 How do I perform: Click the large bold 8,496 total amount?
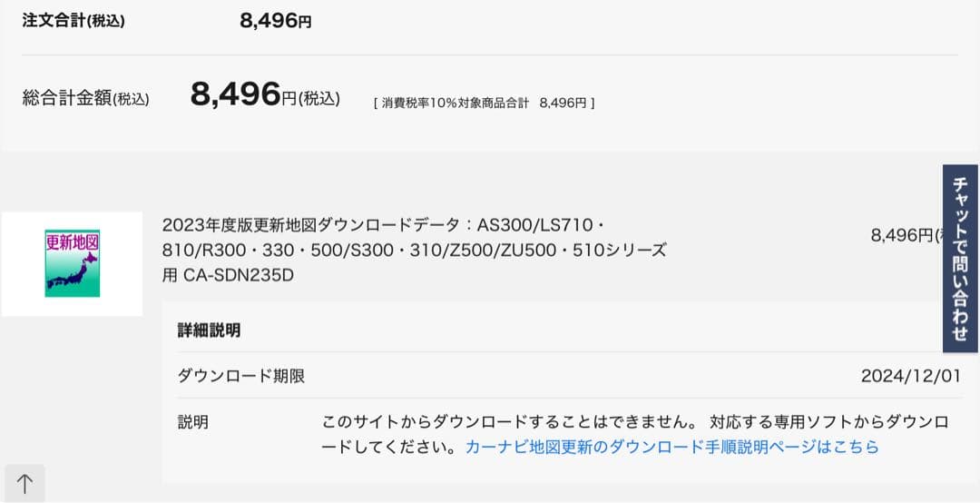(x=235, y=94)
